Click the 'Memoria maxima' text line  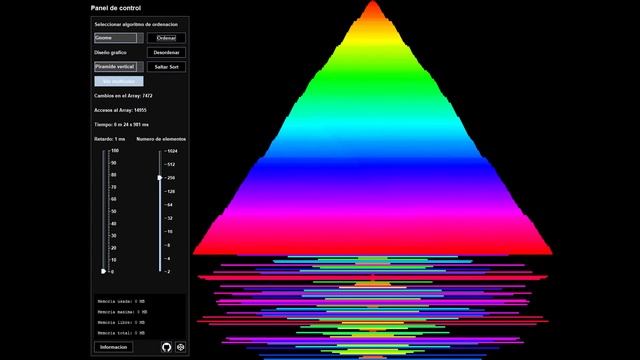pos(122,312)
